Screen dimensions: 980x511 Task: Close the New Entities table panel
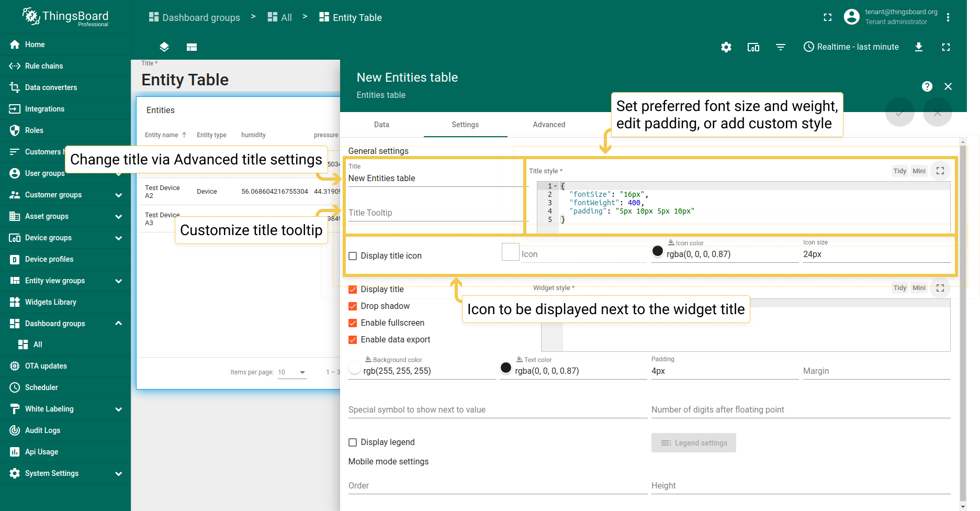click(948, 86)
